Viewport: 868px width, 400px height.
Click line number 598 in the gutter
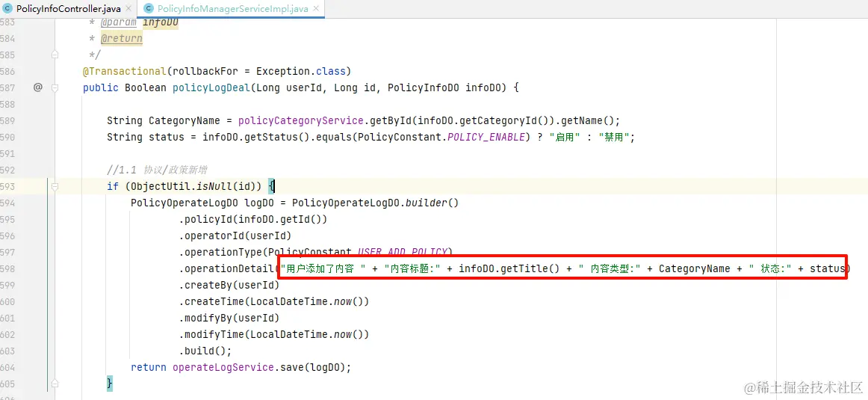[7, 268]
